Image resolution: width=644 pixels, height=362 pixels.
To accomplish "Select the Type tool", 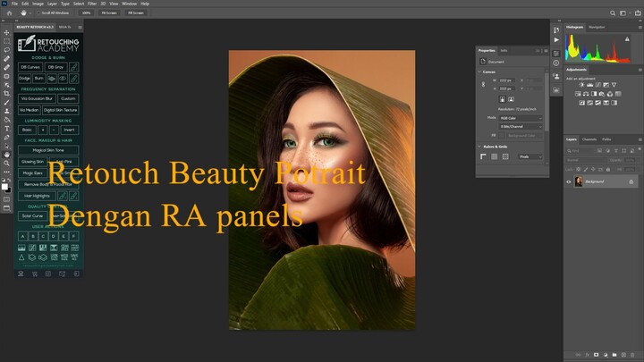I will (6, 129).
